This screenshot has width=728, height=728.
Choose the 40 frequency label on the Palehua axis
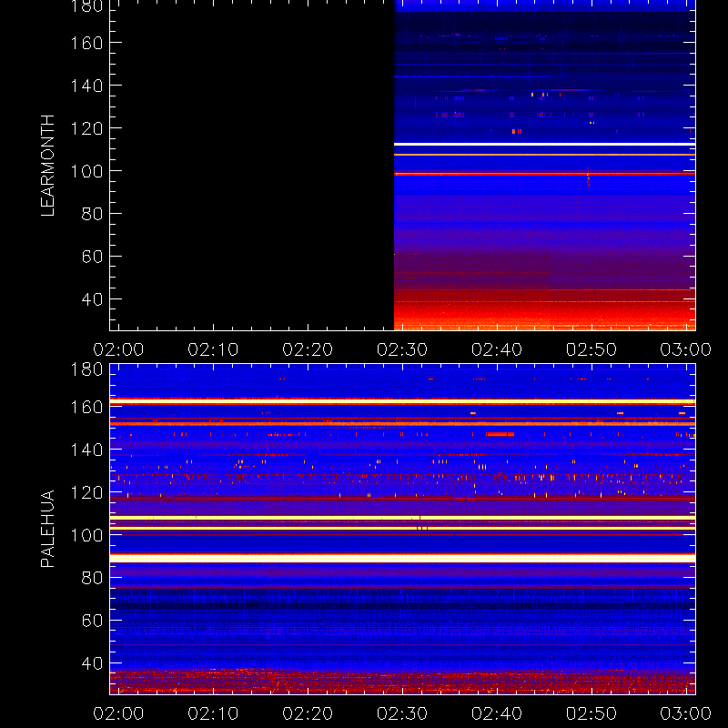[92, 663]
